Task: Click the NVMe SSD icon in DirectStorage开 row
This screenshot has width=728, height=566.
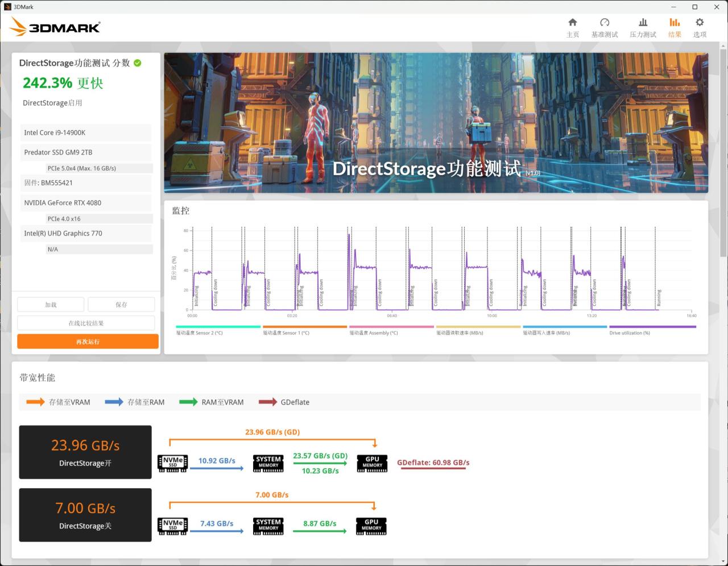Action: pyautogui.click(x=172, y=462)
